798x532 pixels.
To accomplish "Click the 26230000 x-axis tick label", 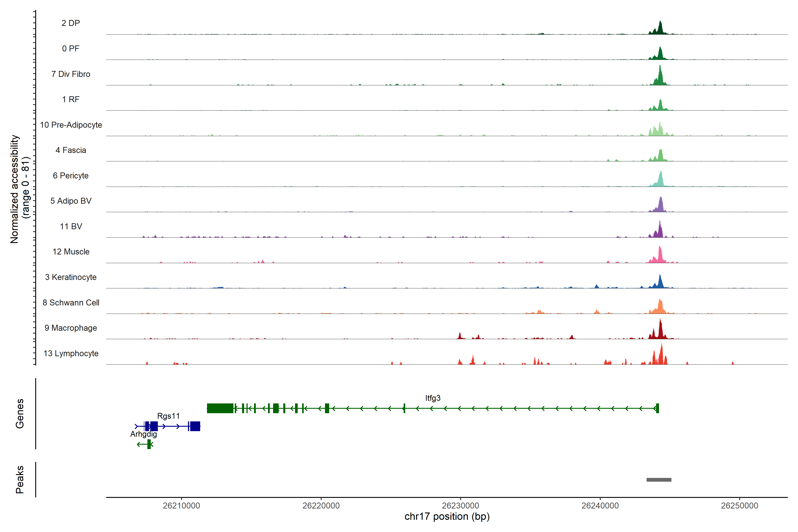I will [x=460, y=506].
